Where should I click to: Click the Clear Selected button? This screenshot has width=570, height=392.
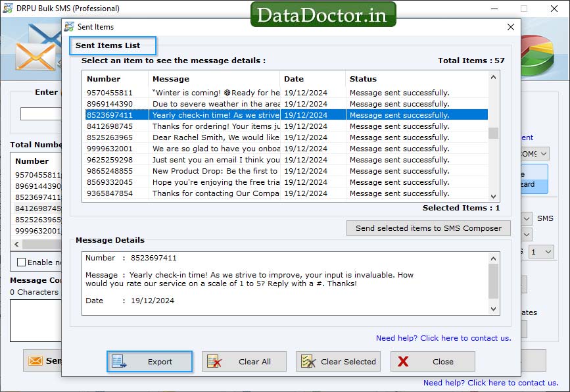point(338,362)
